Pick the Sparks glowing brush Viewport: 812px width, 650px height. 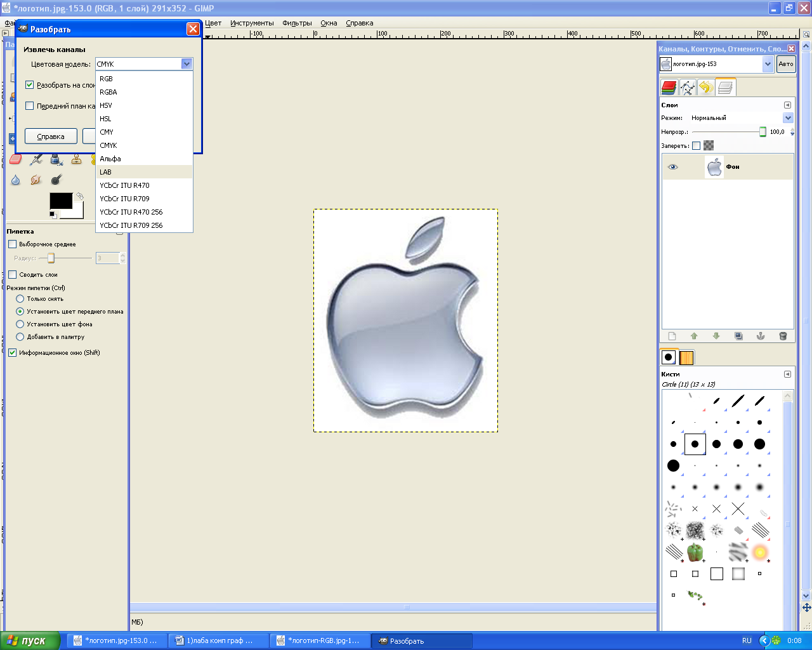pyautogui.click(x=760, y=552)
